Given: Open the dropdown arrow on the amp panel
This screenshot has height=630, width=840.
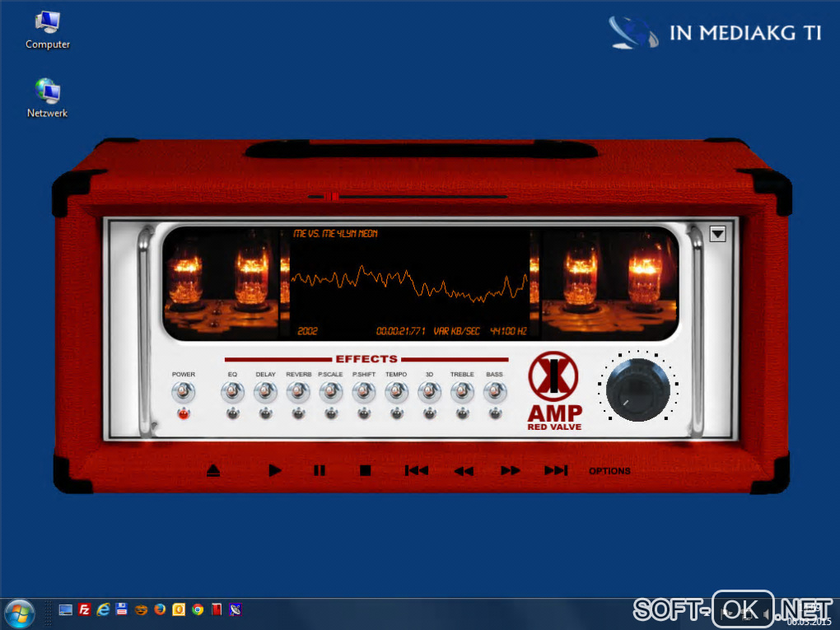Looking at the screenshot, I should point(718,234).
